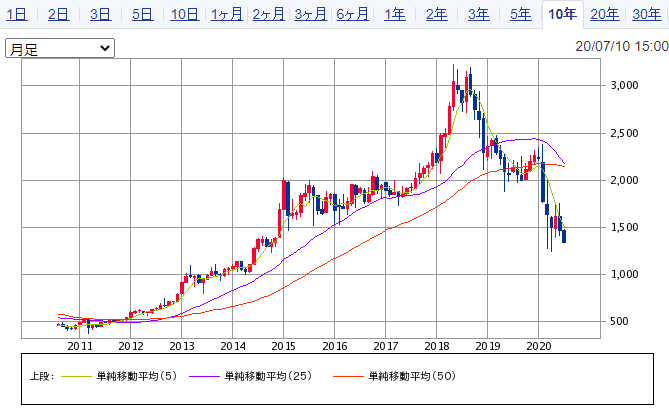This screenshot has width=669, height=408.
Task: Select the 1ヶ月 range link
Action: [227, 15]
